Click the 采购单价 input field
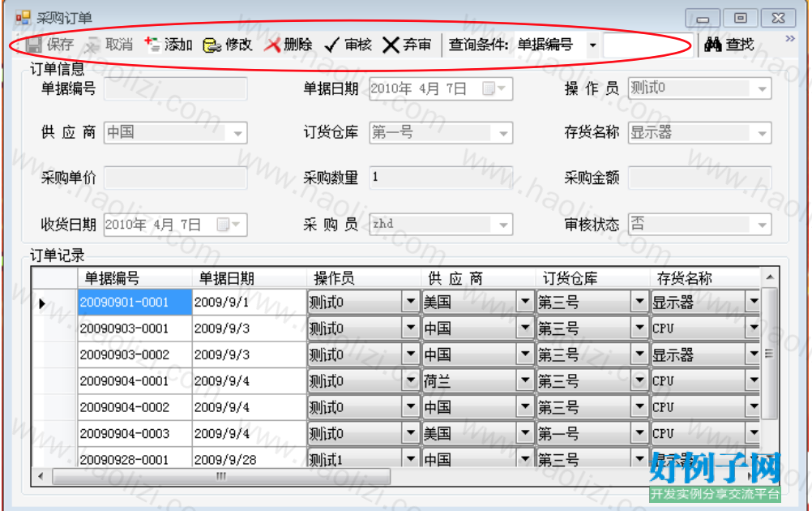This screenshot has width=812, height=511. 176,178
